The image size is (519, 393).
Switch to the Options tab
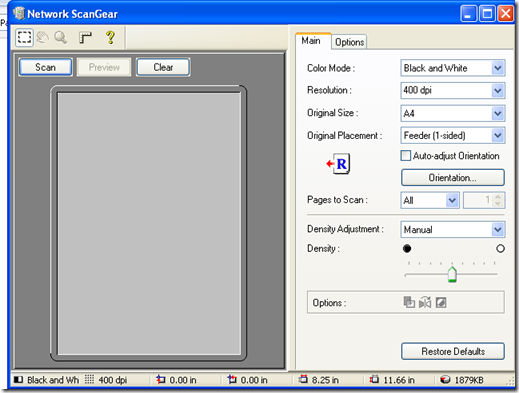pyautogui.click(x=349, y=42)
